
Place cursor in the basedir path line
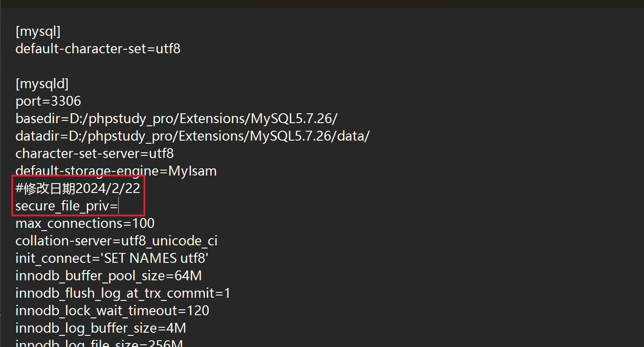coord(176,119)
